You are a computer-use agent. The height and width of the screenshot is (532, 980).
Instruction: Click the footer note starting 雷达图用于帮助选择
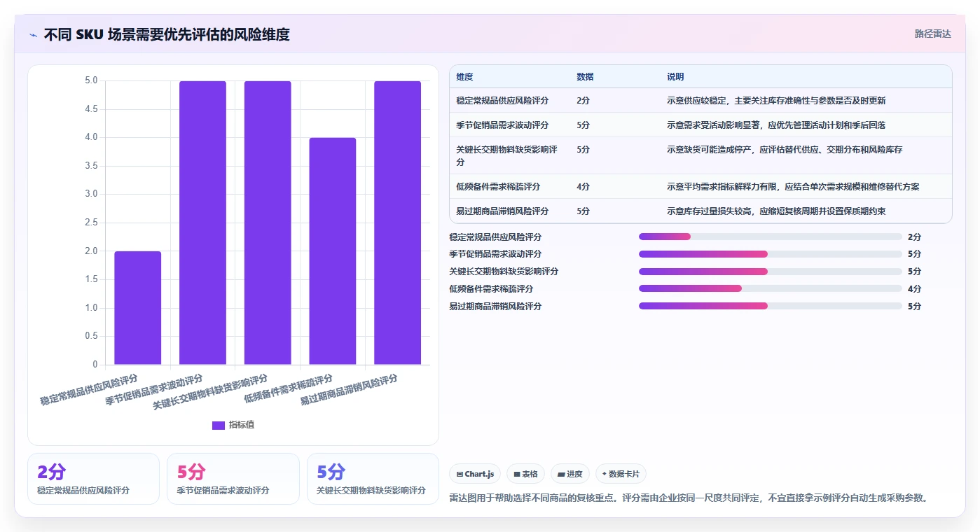click(689, 498)
